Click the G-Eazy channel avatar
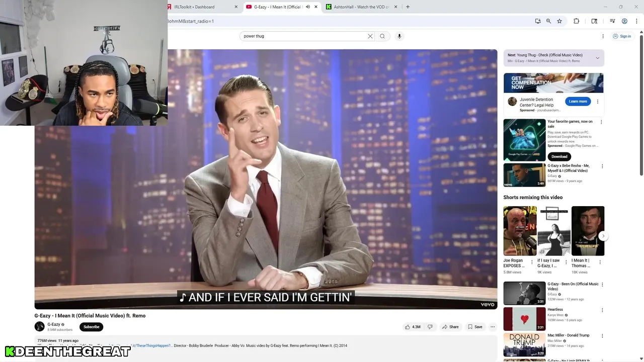This screenshot has width=644, height=362. click(39, 327)
